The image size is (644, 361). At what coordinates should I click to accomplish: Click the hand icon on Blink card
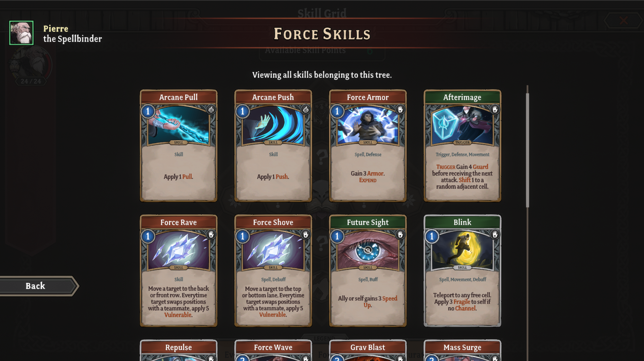tap(495, 234)
